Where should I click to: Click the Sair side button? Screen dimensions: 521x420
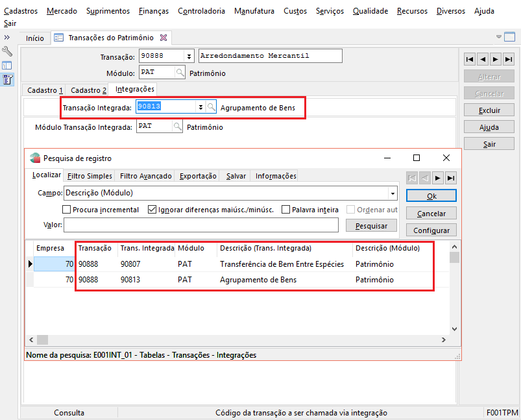489,144
